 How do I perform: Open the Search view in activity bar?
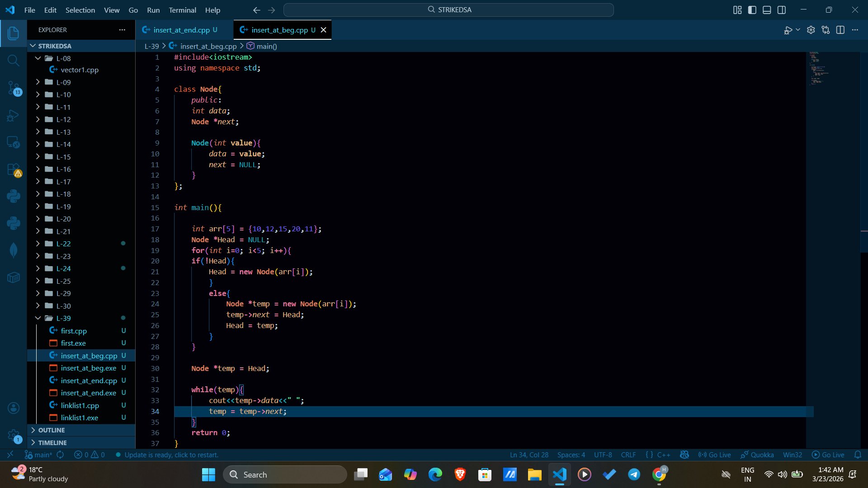coord(14,61)
